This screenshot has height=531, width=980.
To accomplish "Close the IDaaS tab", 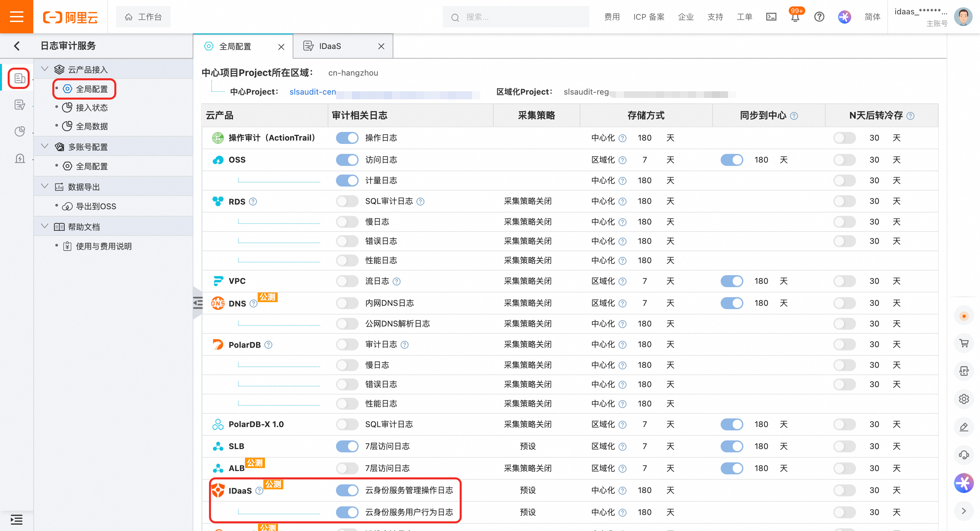I will (381, 46).
